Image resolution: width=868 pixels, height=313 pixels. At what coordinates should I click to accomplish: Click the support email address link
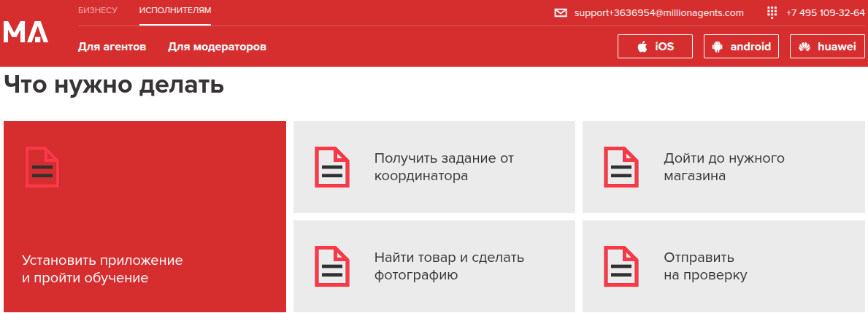[658, 13]
